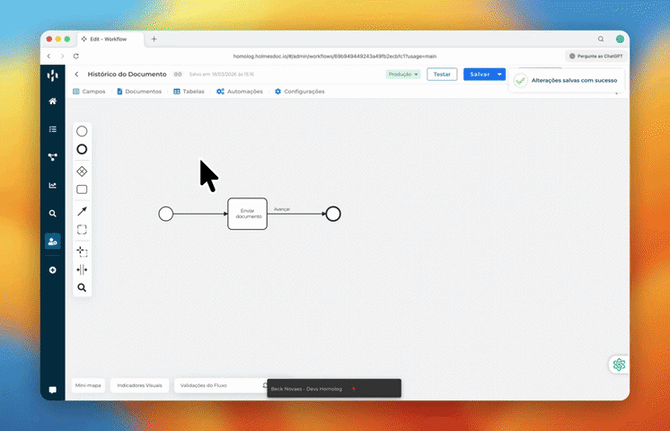Select the Enviar documento task node

coord(247,213)
